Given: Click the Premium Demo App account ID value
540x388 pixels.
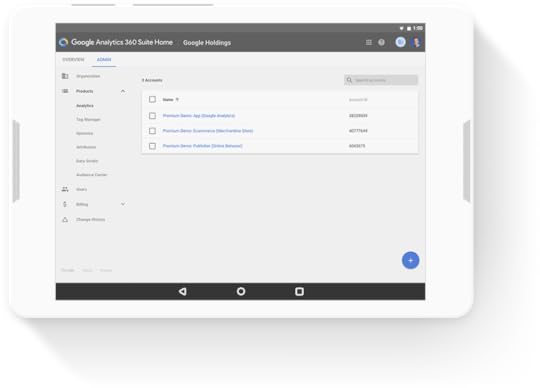Looking at the screenshot, I should (x=358, y=116).
